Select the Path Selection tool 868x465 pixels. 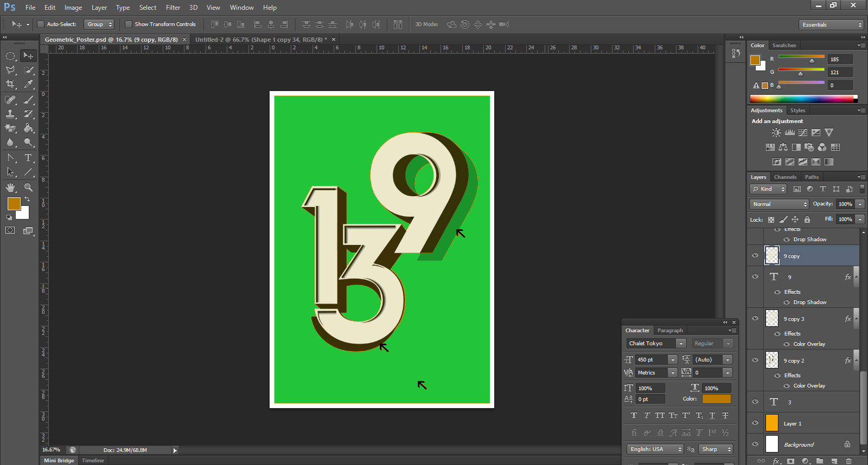tap(10, 172)
